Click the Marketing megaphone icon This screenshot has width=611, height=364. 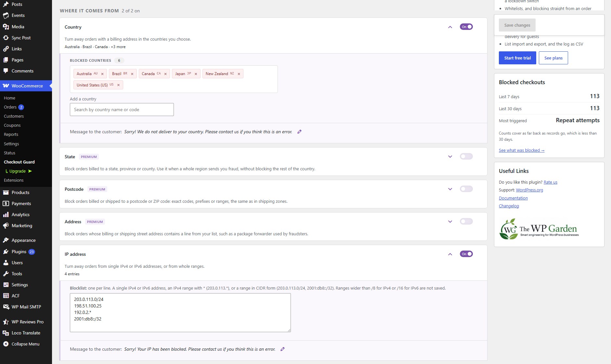[x=6, y=226]
